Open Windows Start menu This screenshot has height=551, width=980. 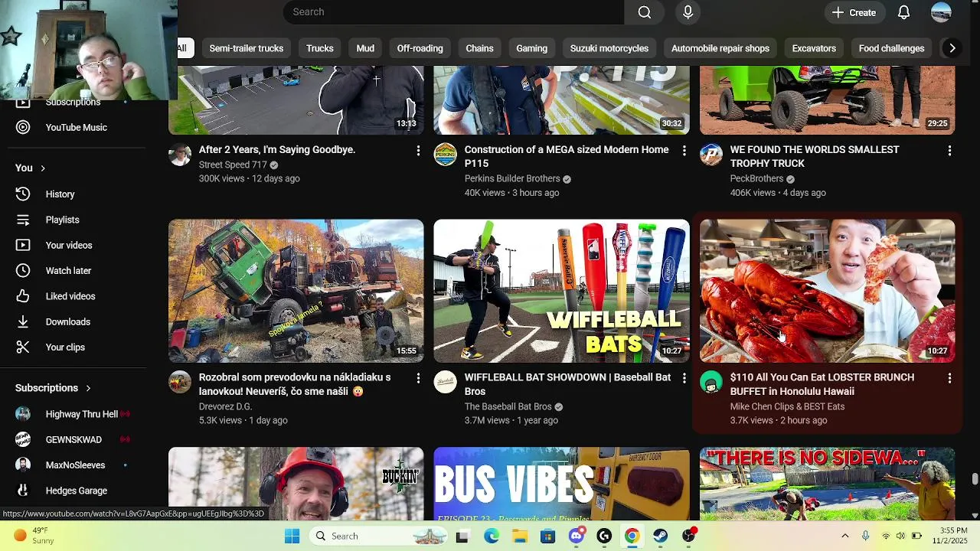click(292, 536)
